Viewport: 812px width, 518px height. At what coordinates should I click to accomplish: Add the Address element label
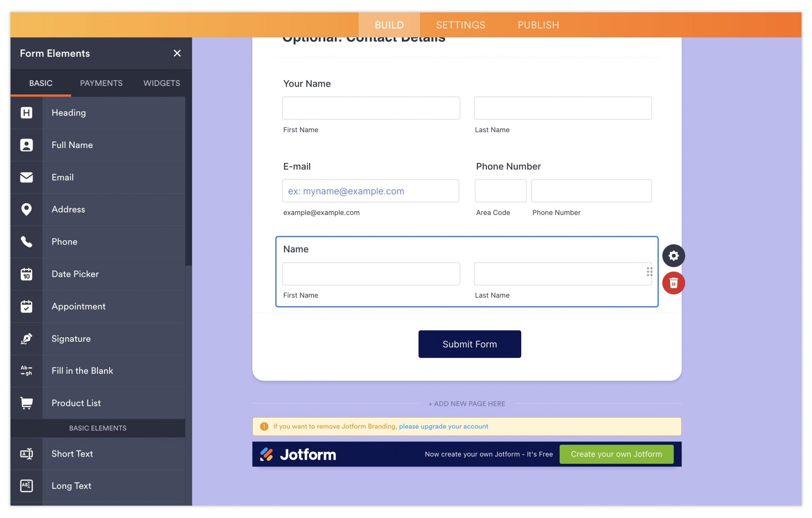point(68,209)
